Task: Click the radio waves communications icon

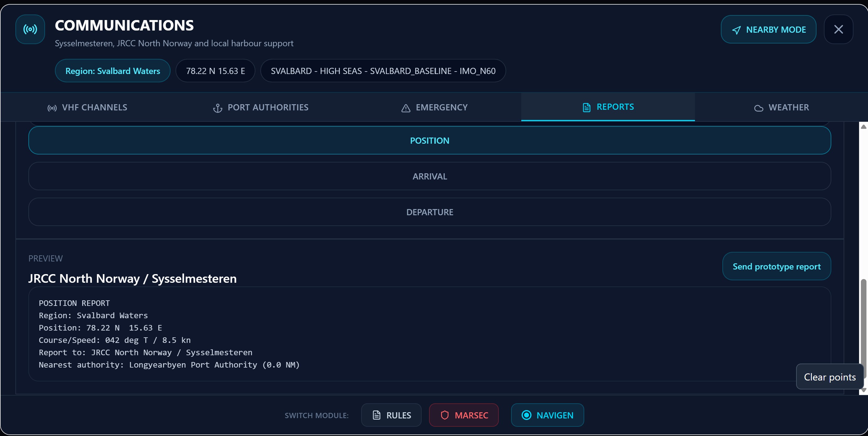Action: point(30,29)
